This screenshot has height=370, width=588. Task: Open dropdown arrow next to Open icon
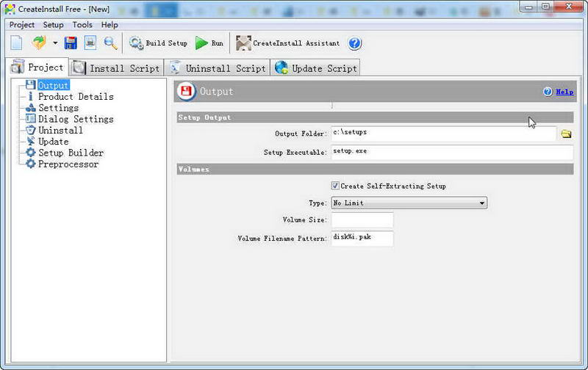tap(55, 43)
